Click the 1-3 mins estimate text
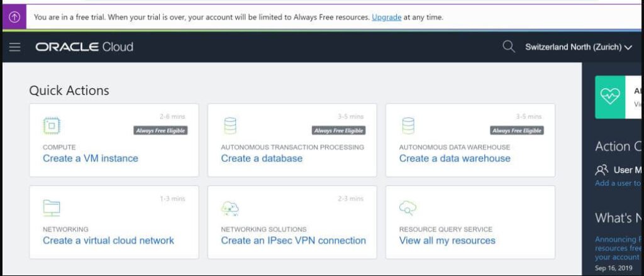The image size is (644, 276). [172, 199]
